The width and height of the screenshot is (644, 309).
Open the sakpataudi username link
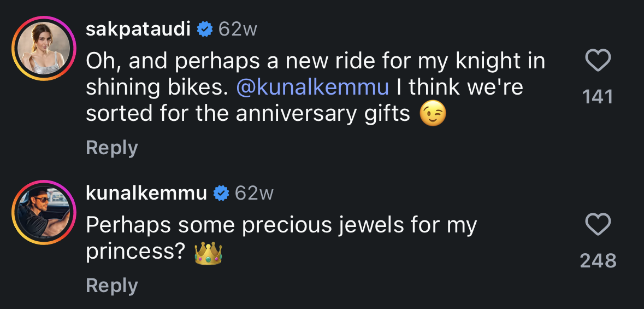138,30
